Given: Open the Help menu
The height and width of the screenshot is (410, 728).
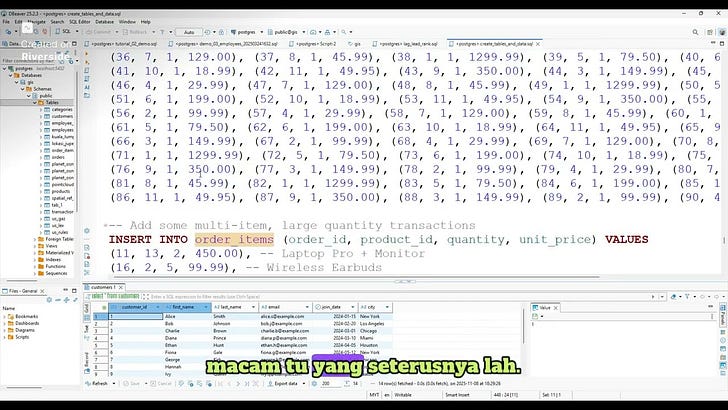Looking at the screenshot, I should tap(146, 22).
